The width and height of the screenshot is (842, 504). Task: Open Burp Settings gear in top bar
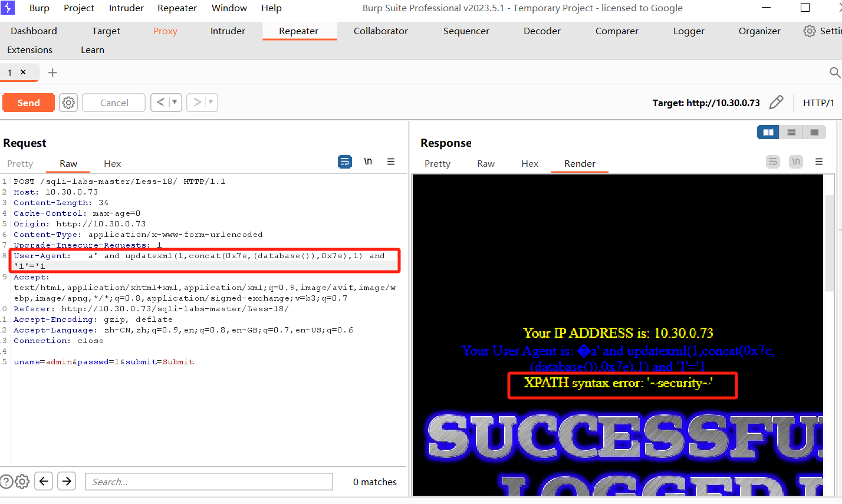810,31
